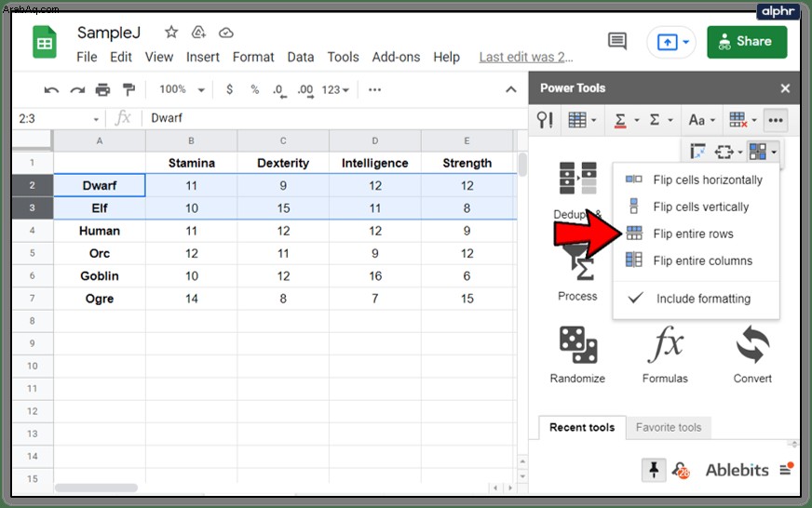Open the name box dropdown arrow
The width and height of the screenshot is (812, 508).
point(96,119)
